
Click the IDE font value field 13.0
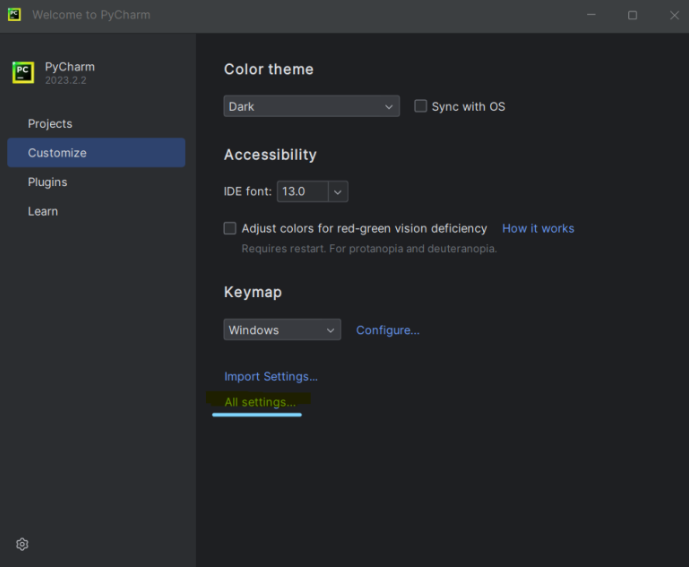tap(302, 192)
